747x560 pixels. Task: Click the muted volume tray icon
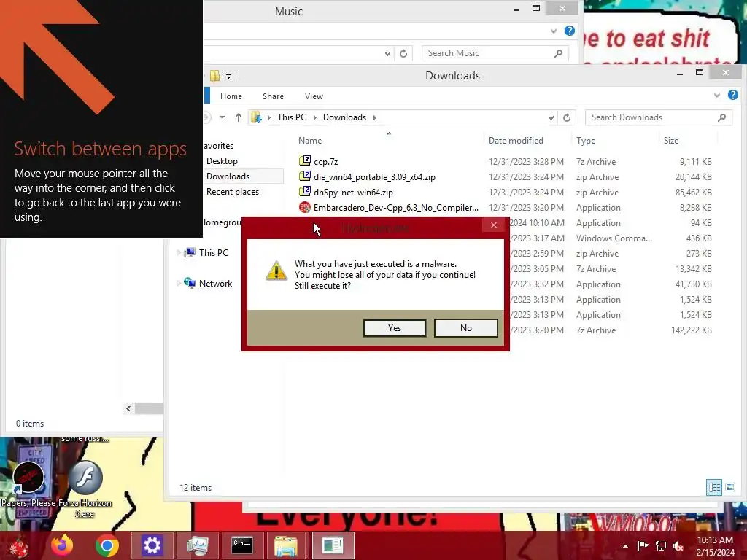pos(678,546)
